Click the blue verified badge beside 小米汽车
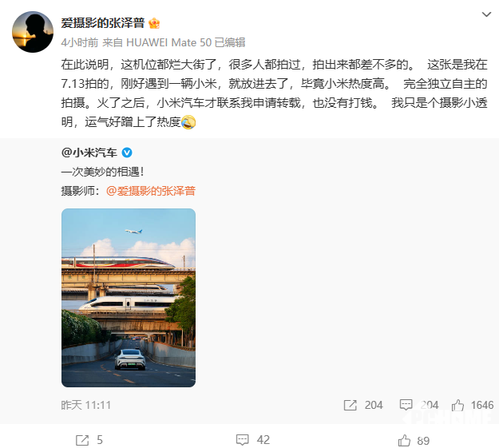 127,153
